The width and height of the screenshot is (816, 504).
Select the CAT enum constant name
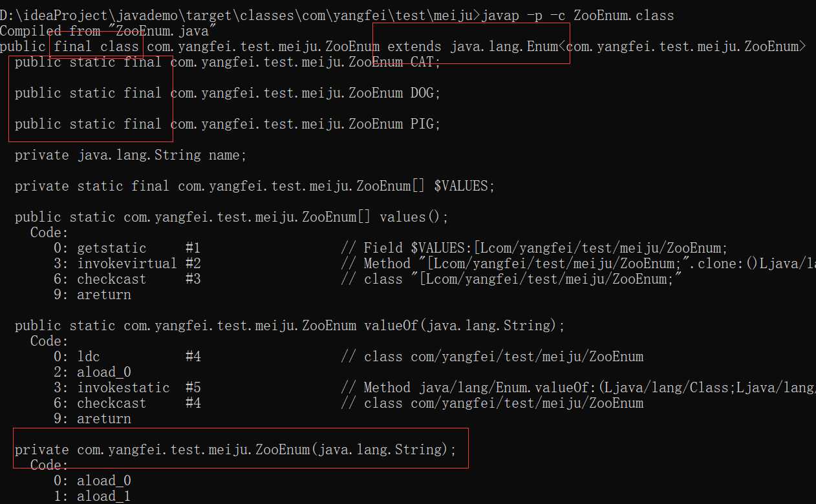pyautogui.click(x=425, y=62)
